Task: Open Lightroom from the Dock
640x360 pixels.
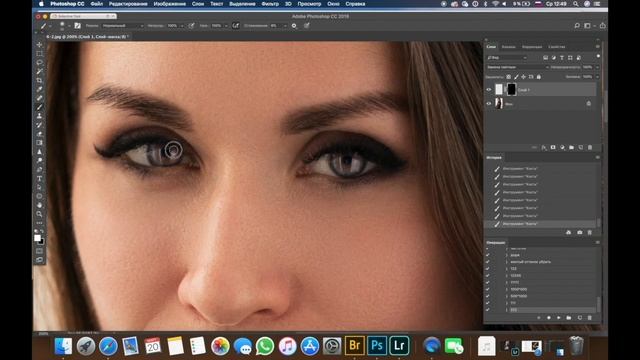Action: 399,346
